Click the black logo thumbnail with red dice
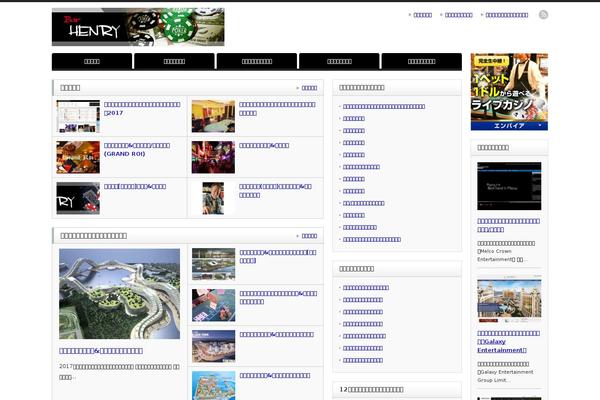 click(x=78, y=198)
